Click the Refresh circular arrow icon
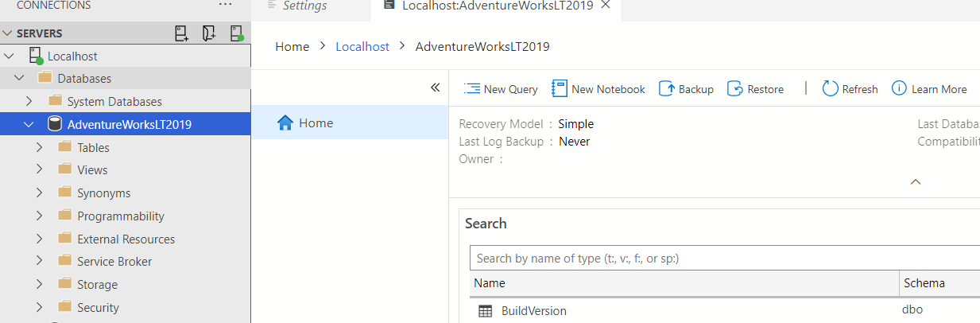This screenshot has width=980, height=323. point(830,88)
